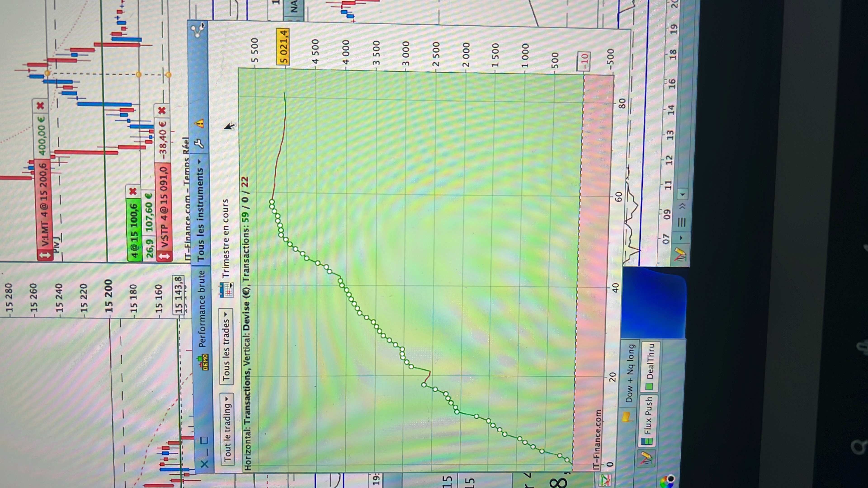Open the wrench settings icon
The height and width of the screenshot is (488, 868).
point(199,144)
